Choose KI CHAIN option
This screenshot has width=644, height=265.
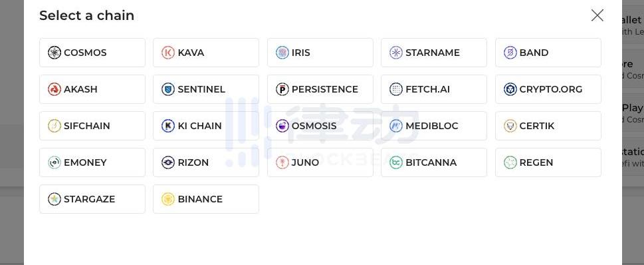pos(206,126)
